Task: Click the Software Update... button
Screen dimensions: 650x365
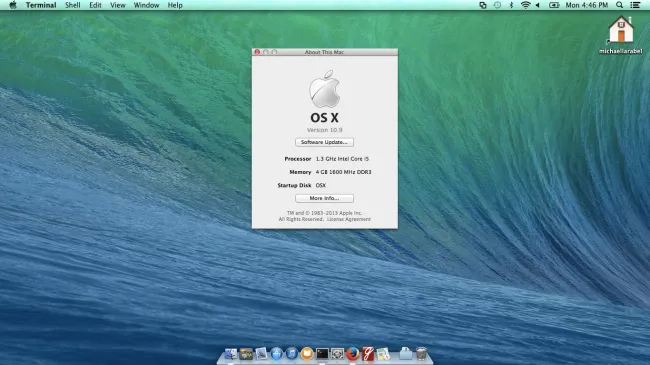Action: [x=324, y=142]
